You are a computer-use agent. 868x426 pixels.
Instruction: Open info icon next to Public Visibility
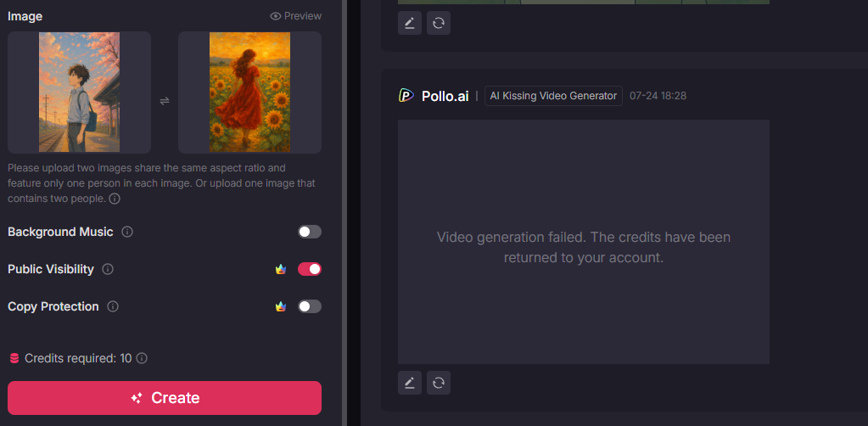click(x=108, y=269)
